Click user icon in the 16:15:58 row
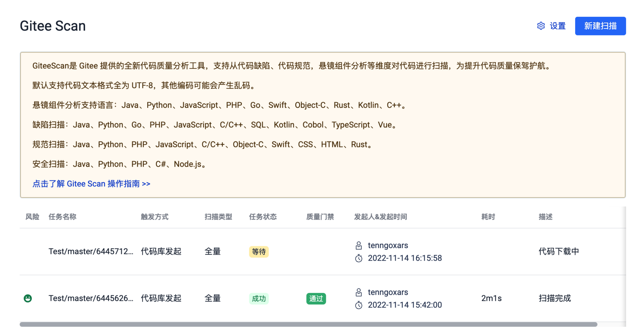Image resolution: width=644 pixels, height=336 pixels. [x=359, y=246]
